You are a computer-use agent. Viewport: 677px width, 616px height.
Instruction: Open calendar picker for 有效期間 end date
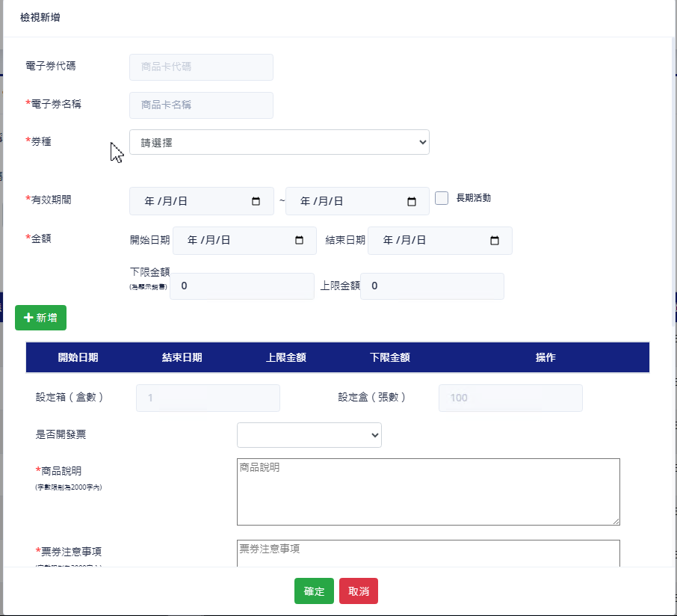(410, 200)
